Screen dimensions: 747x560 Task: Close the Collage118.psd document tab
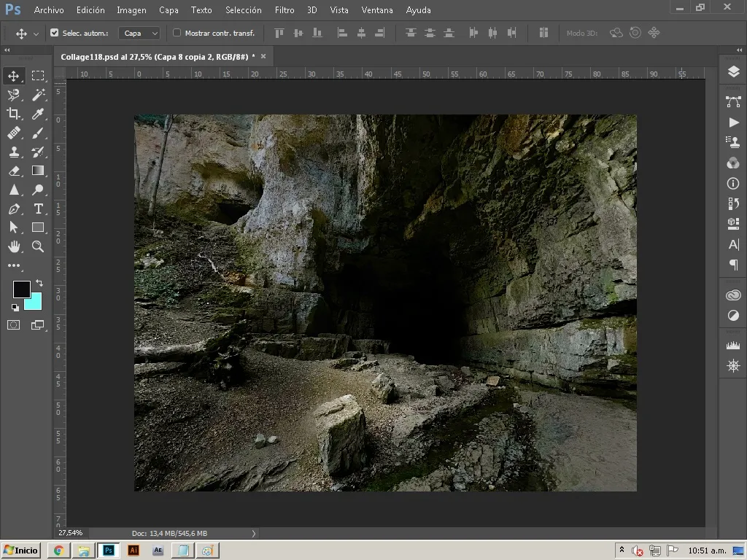[x=263, y=56]
